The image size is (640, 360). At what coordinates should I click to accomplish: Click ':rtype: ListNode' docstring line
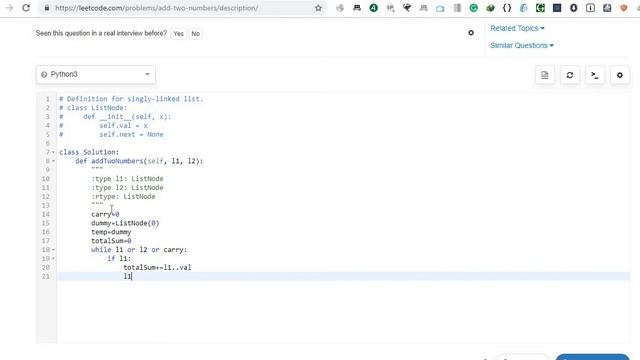click(123, 196)
